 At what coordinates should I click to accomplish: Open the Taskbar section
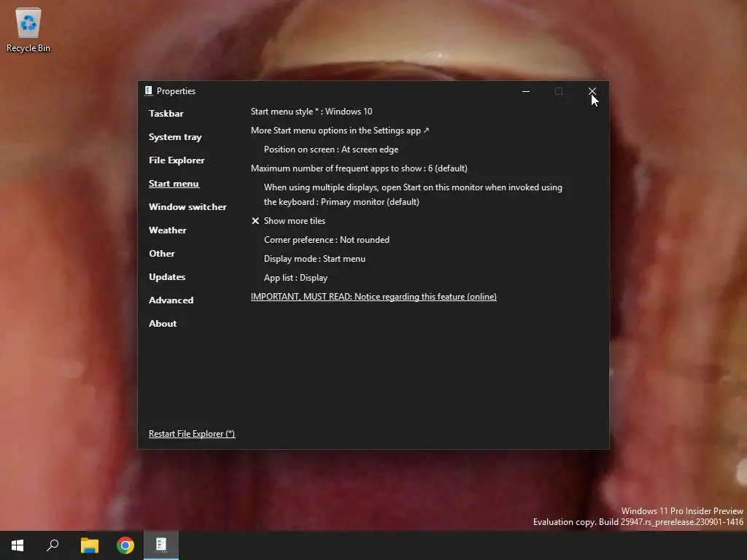pyautogui.click(x=166, y=113)
